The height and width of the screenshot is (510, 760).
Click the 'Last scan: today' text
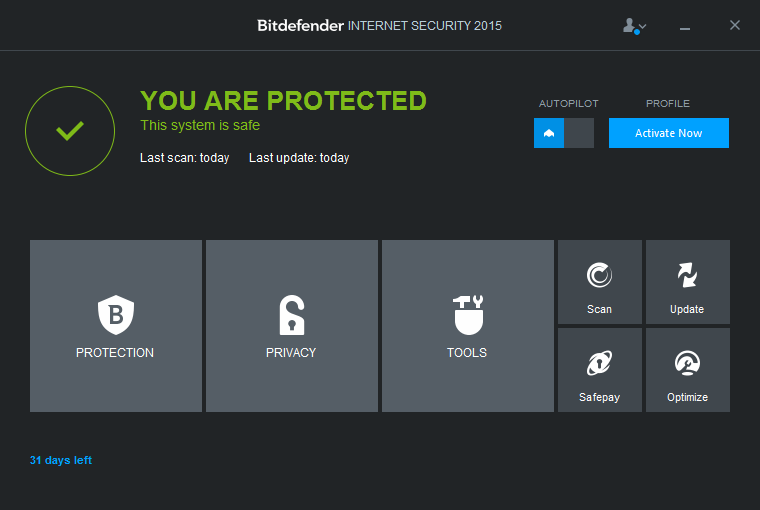pyautogui.click(x=185, y=158)
